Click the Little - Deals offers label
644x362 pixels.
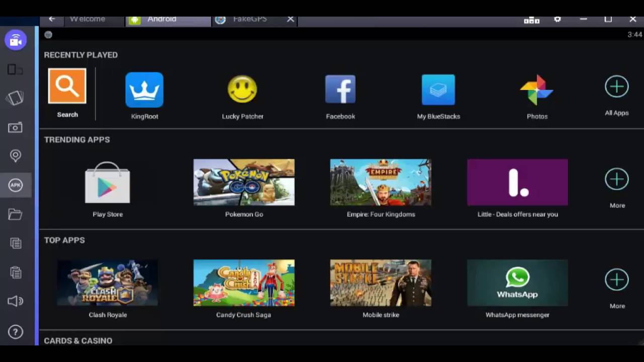tap(518, 214)
